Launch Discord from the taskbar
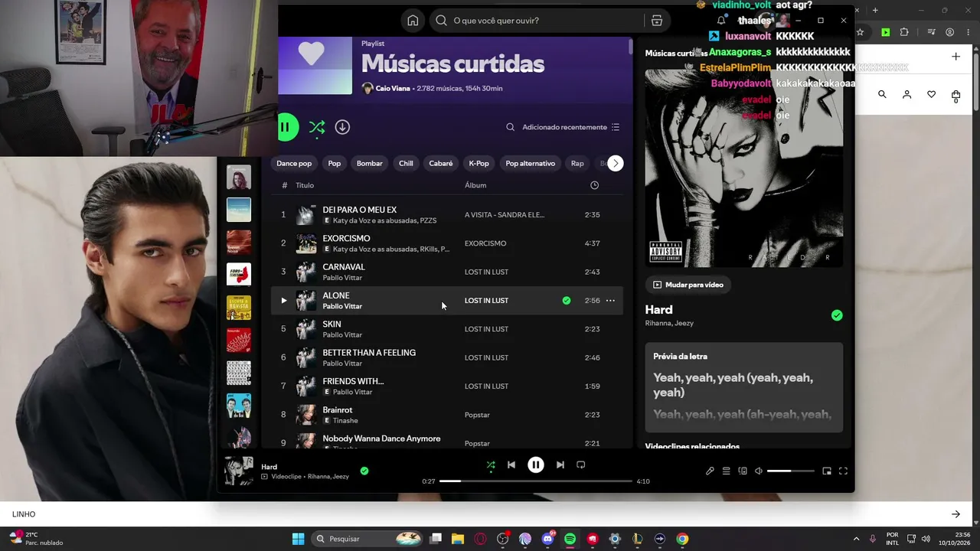Image resolution: width=980 pixels, height=551 pixels. [547, 539]
